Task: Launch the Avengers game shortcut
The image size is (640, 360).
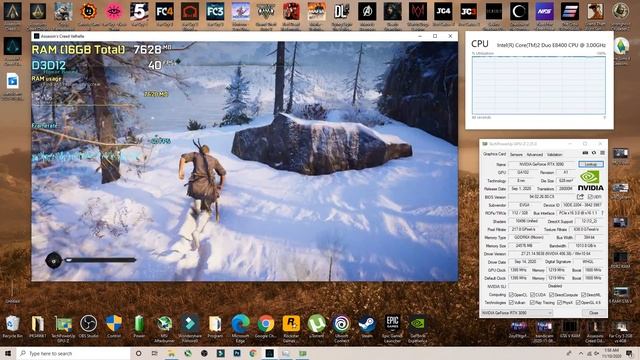Action: click(x=367, y=12)
